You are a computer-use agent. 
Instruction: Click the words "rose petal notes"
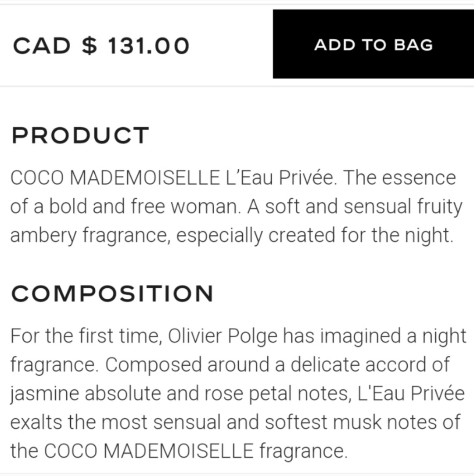click(x=277, y=394)
